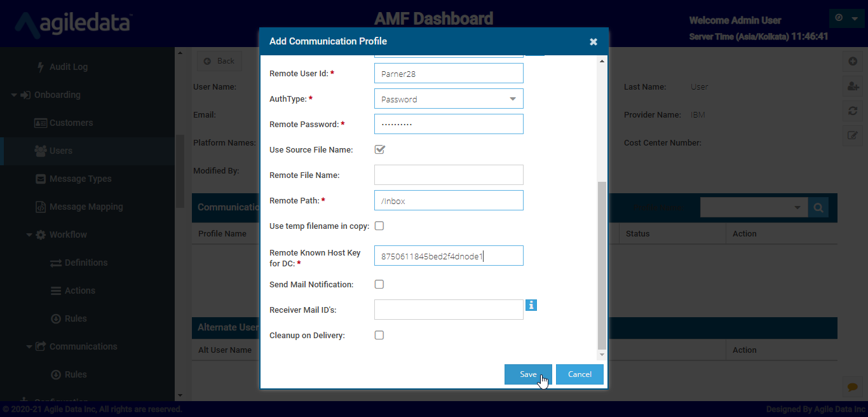Uncheck the Use Source File Name checkbox
Image resolution: width=868 pixels, height=417 pixels.
380,150
